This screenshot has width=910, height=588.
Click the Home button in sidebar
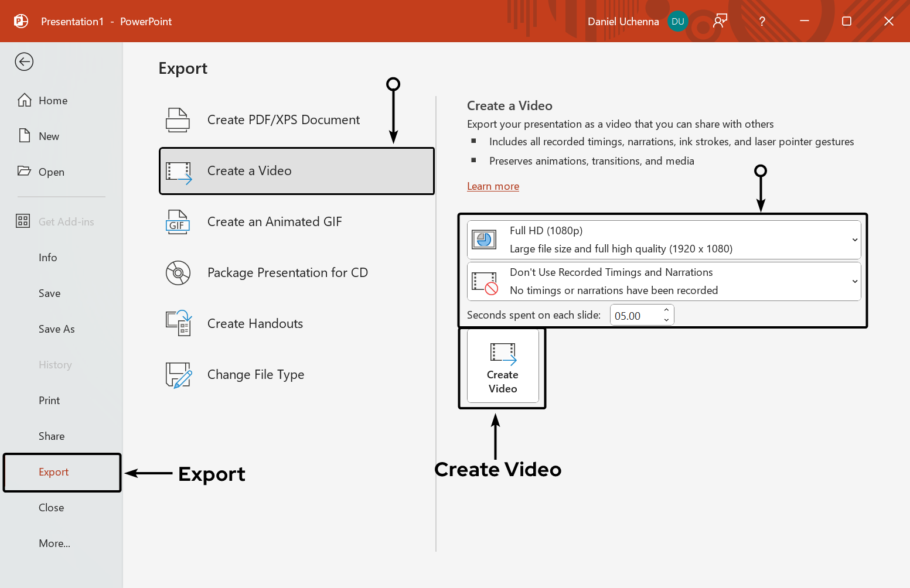(52, 100)
